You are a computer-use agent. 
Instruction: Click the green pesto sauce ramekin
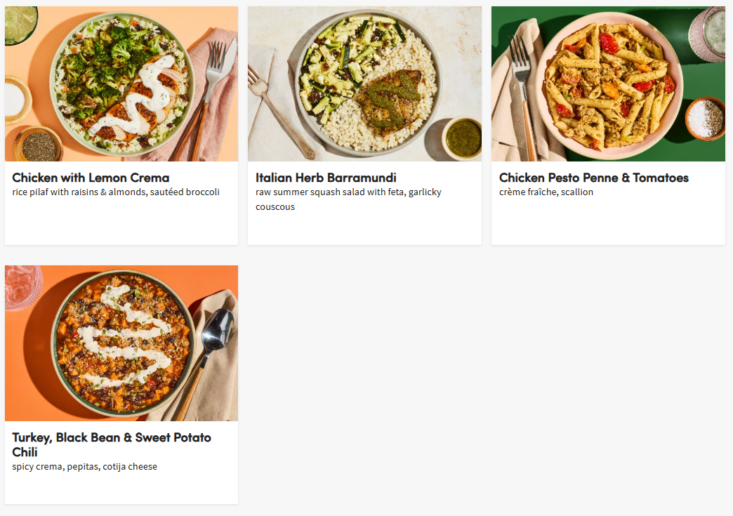click(463, 138)
